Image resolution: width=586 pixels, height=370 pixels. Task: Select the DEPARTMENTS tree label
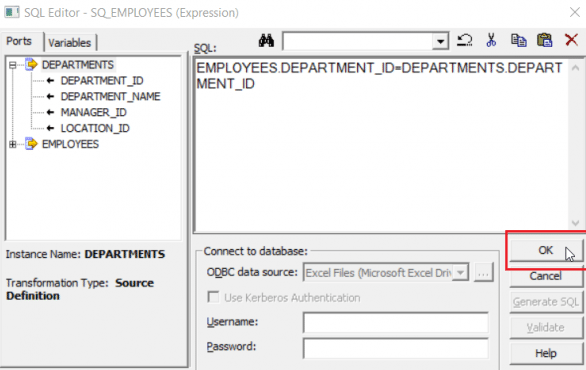pos(78,65)
